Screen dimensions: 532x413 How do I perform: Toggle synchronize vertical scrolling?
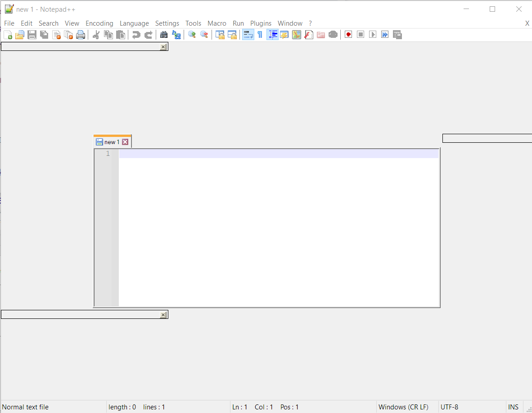(x=220, y=35)
